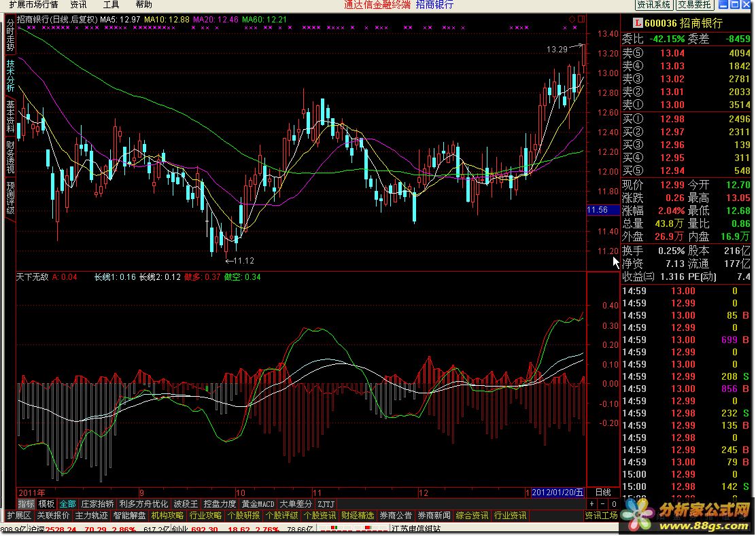Open the 综合资讯 tab

point(472,516)
